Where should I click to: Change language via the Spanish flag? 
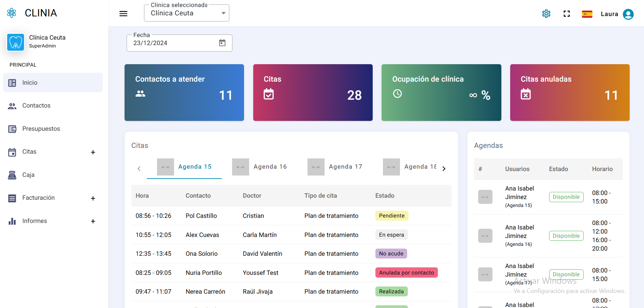tap(587, 14)
